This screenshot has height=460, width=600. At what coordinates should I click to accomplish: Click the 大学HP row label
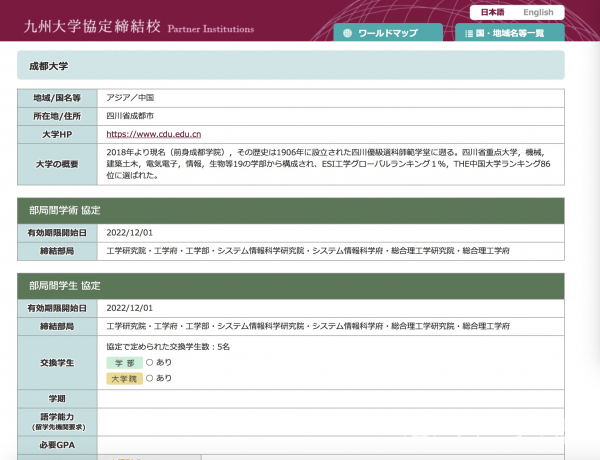[57, 135]
